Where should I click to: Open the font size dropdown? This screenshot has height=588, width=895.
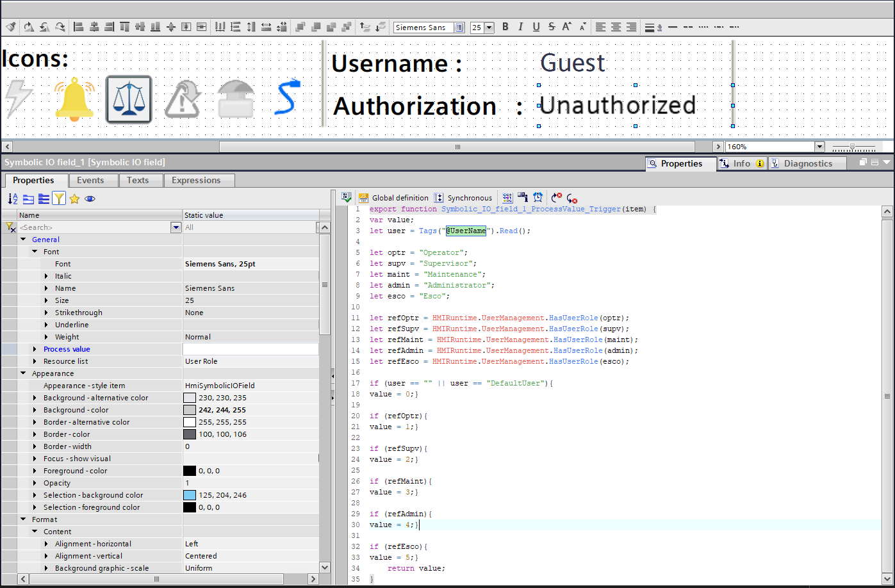coord(489,28)
